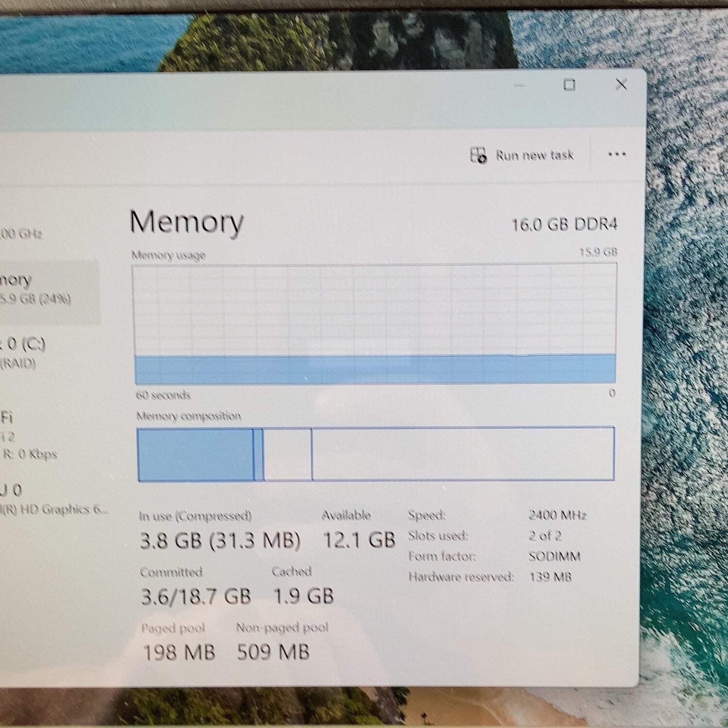The image size is (728, 728).
Task: Select the GPU 0 HD Graphics sidebar item
Action: [x=53, y=500]
